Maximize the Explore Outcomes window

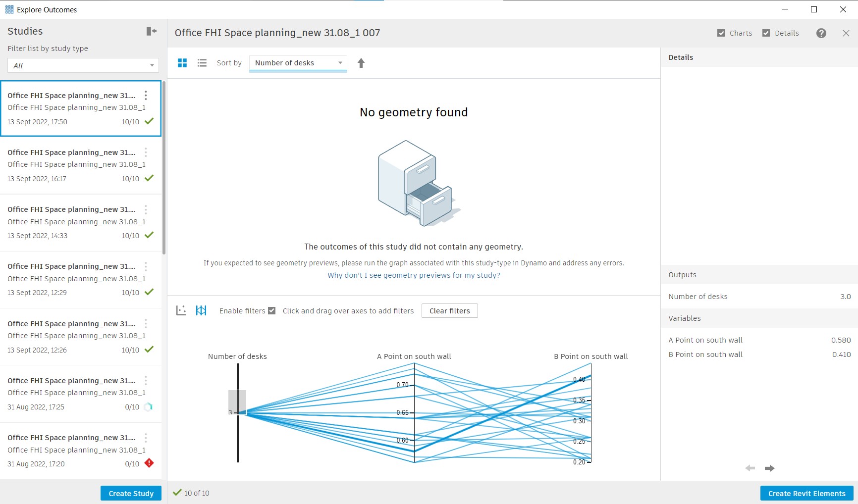coord(814,9)
